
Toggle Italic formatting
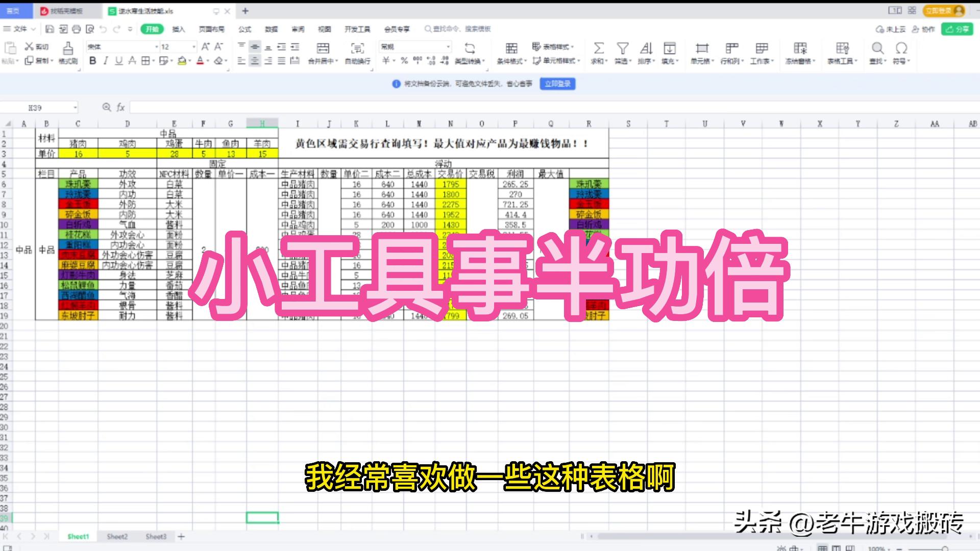pyautogui.click(x=105, y=60)
